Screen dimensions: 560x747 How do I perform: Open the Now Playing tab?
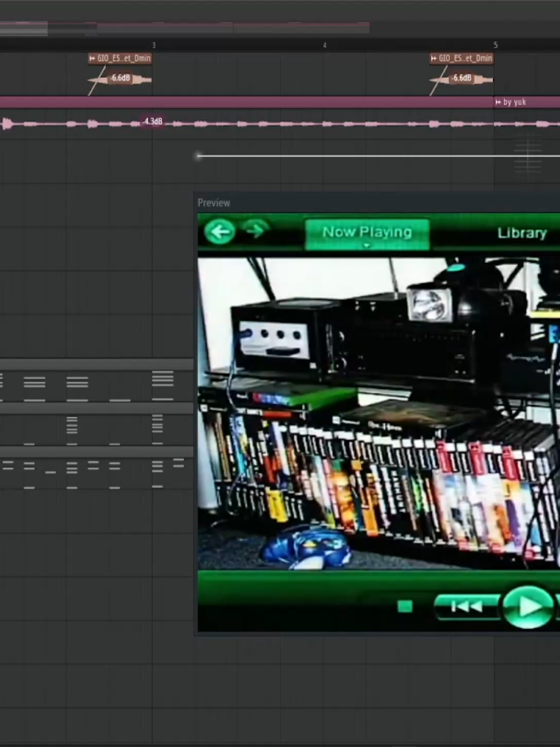(x=367, y=233)
